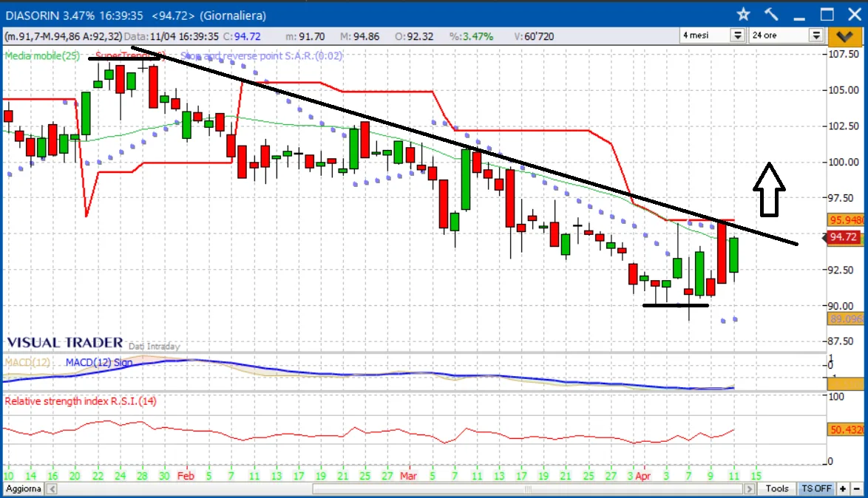Click the percent change '%:3.47%' value
868x498 pixels.
point(471,36)
